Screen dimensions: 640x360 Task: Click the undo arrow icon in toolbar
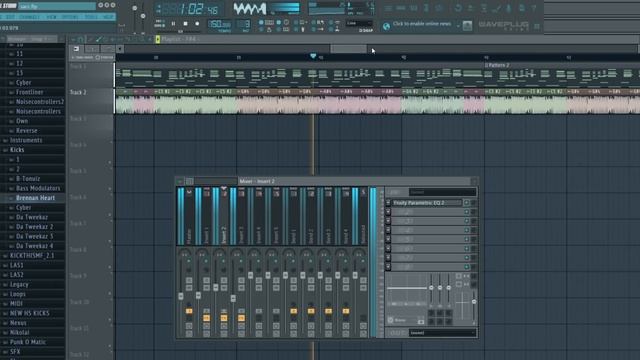(458, 8)
